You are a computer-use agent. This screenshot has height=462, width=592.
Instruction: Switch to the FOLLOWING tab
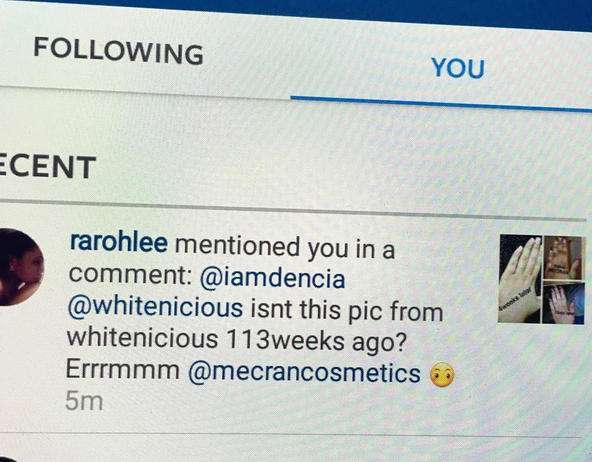click(119, 51)
